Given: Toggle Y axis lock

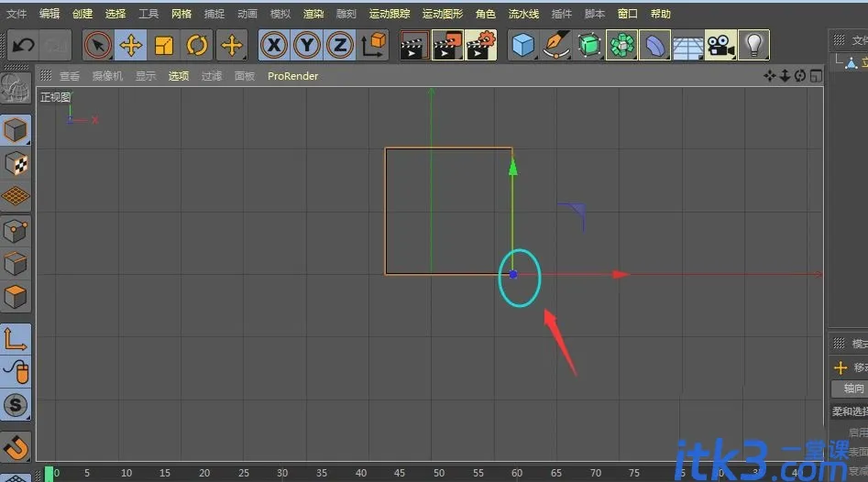Looking at the screenshot, I should [307, 46].
